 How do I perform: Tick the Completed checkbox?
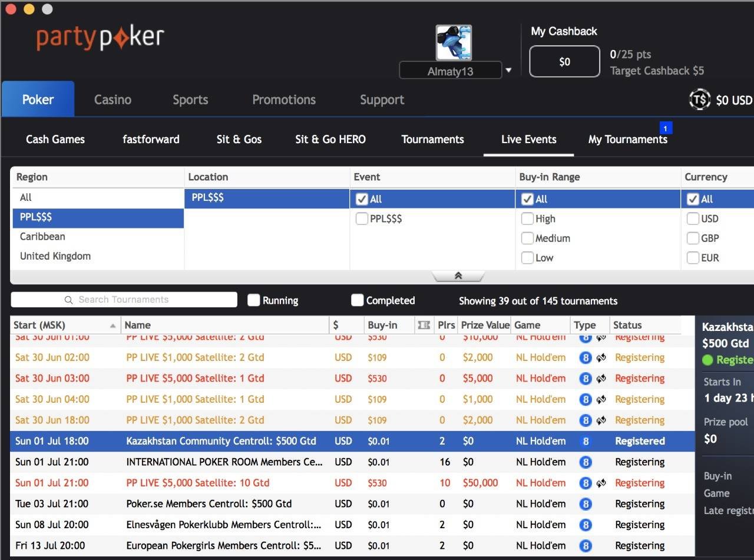357,300
